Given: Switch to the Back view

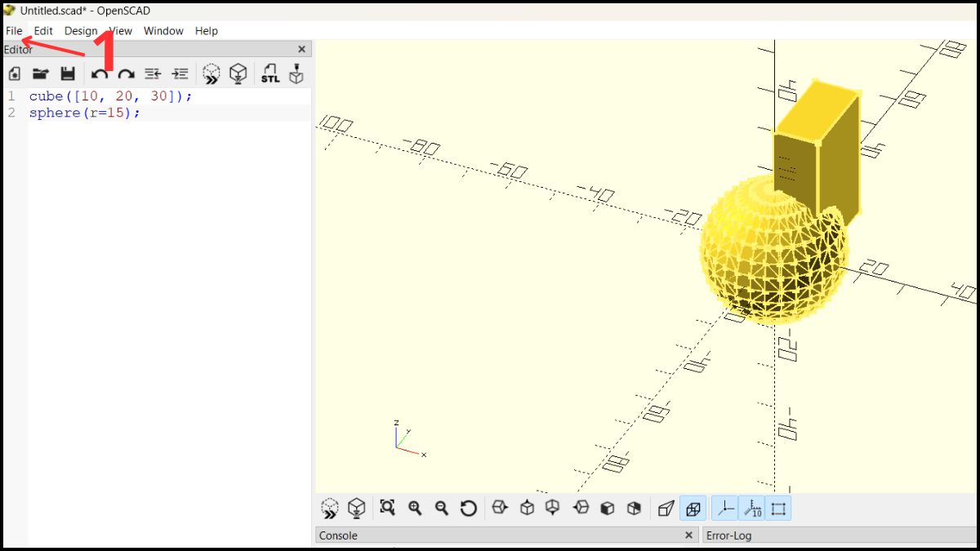Looking at the screenshot, I should (634, 509).
